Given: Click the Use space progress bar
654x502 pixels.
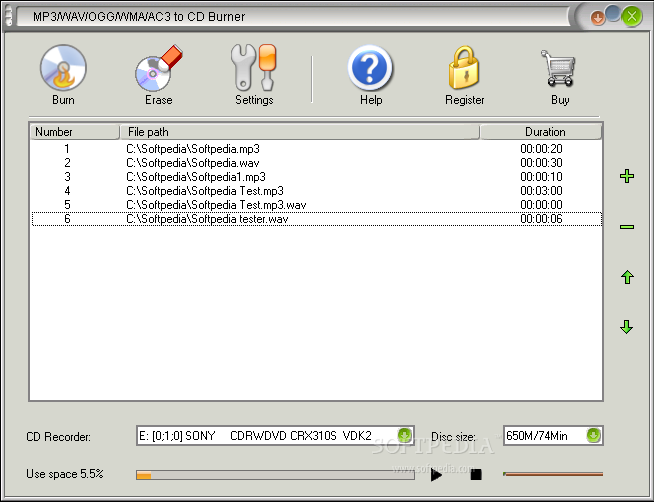Looking at the screenshot, I should pyautogui.click(x=275, y=475).
